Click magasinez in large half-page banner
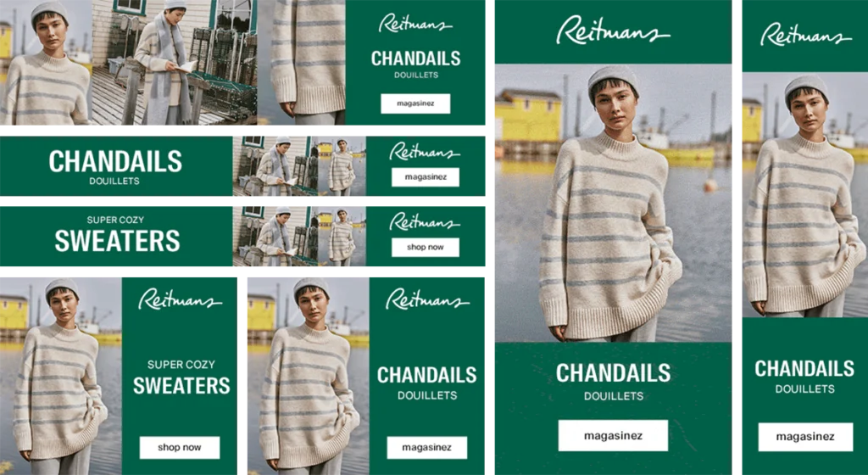Image resolution: width=868 pixels, height=475 pixels. 613,436
